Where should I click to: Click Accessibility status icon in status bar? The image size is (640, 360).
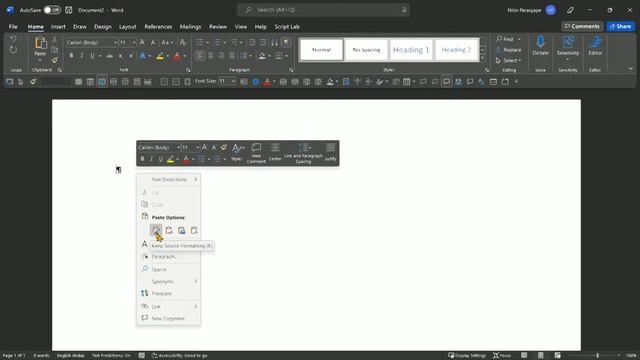155,356
